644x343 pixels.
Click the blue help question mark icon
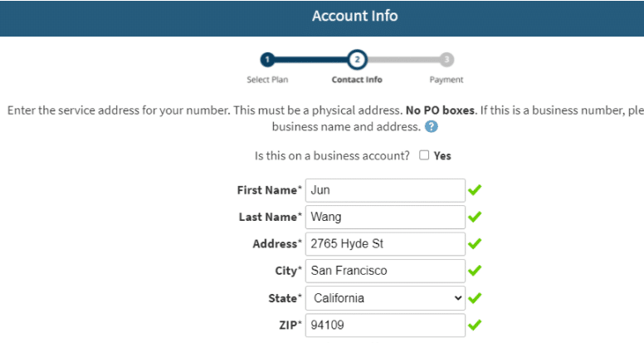tap(431, 127)
